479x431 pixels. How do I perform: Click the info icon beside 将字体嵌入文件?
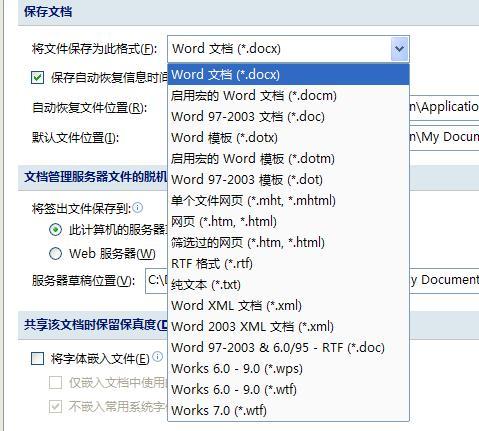click(157, 357)
